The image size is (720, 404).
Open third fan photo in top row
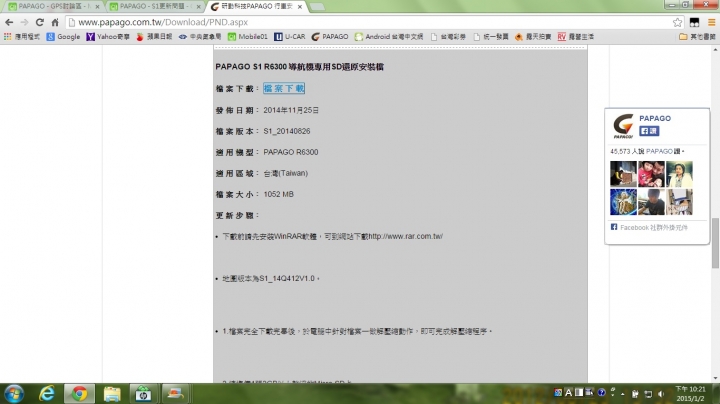tap(679, 174)
